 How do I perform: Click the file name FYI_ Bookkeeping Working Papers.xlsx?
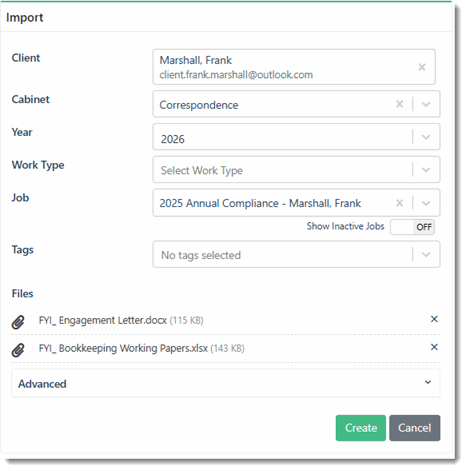coord(123,348)
